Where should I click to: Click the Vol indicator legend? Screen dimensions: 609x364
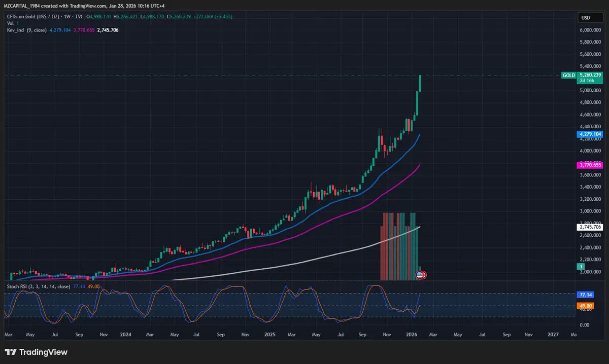point(12,24)
